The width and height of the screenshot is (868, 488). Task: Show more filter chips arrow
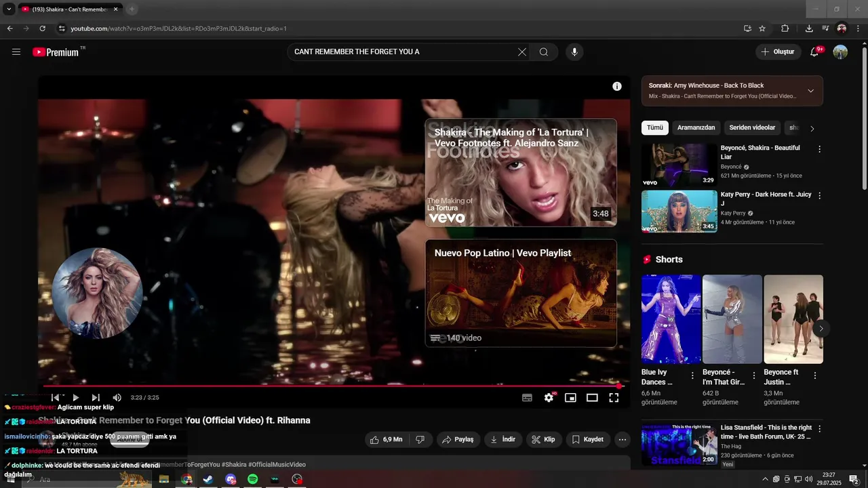[812, 128]
